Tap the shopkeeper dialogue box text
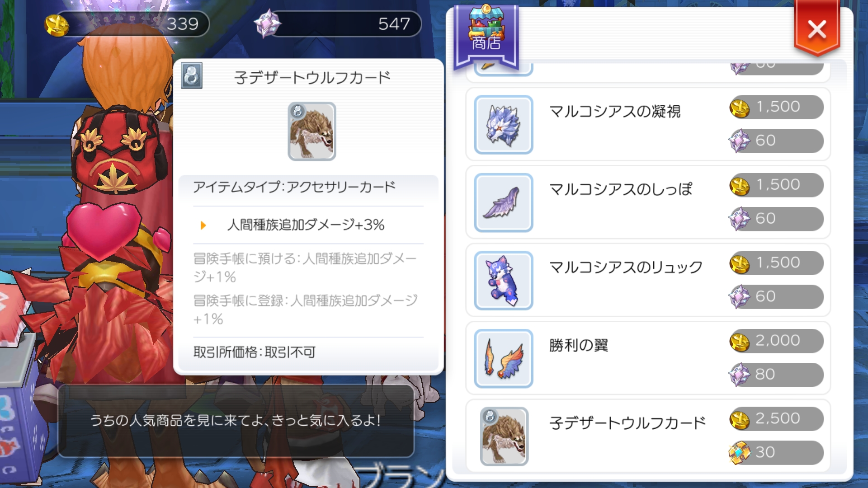This screenshot has width=868, height=488. 236,421
